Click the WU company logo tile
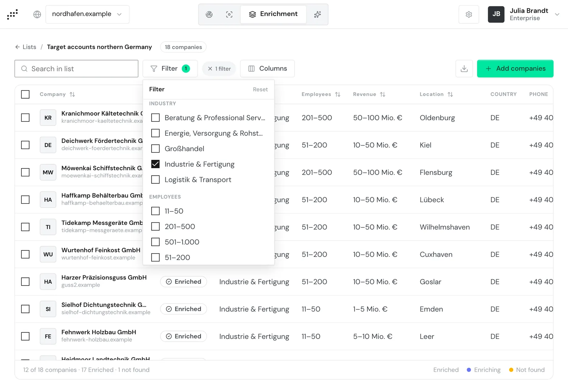 48,254
